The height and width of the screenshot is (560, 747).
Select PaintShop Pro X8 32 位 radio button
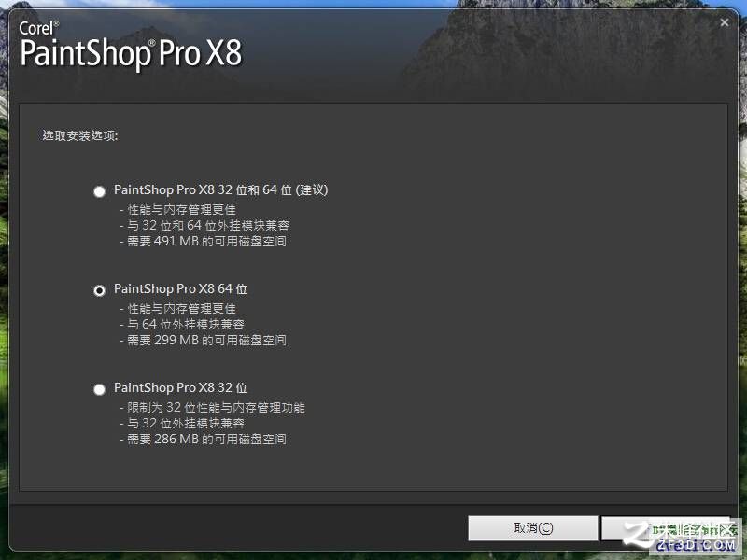tap(99, 389)
